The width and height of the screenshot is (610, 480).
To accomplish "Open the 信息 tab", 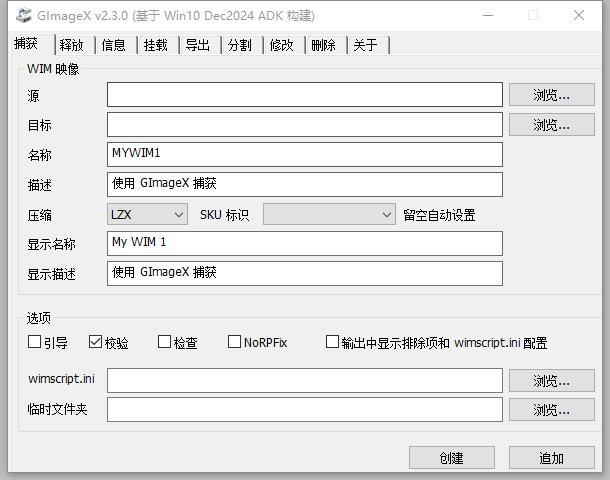I will pos(113,45).
